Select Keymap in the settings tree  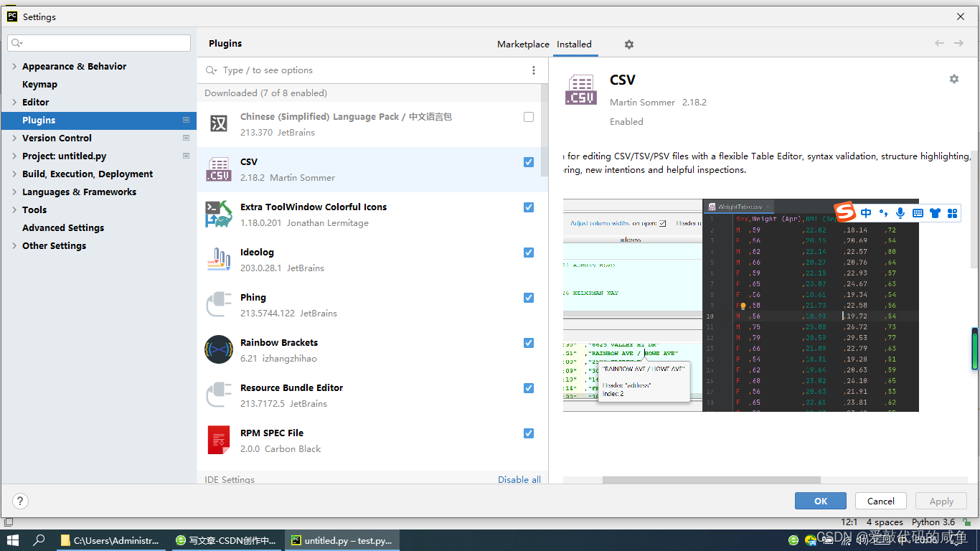[x=39, y=84]
